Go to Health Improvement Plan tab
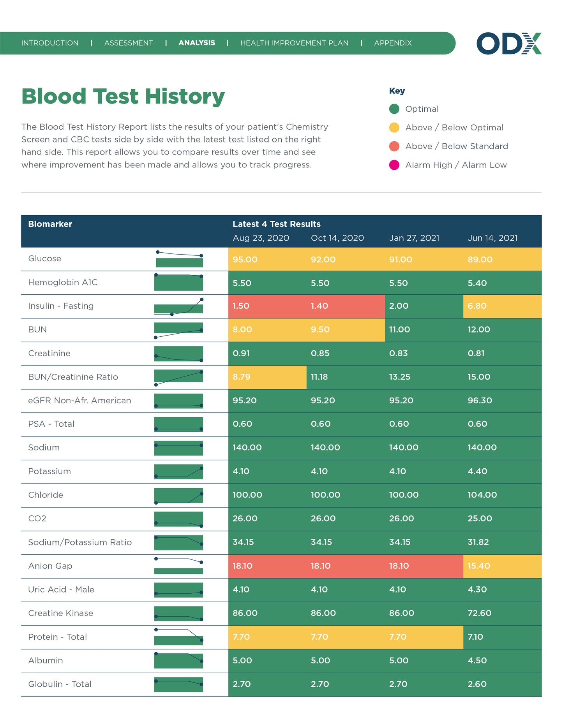This screenshot has width=563, height=728. pyautogui.click(x=294, y=43)
